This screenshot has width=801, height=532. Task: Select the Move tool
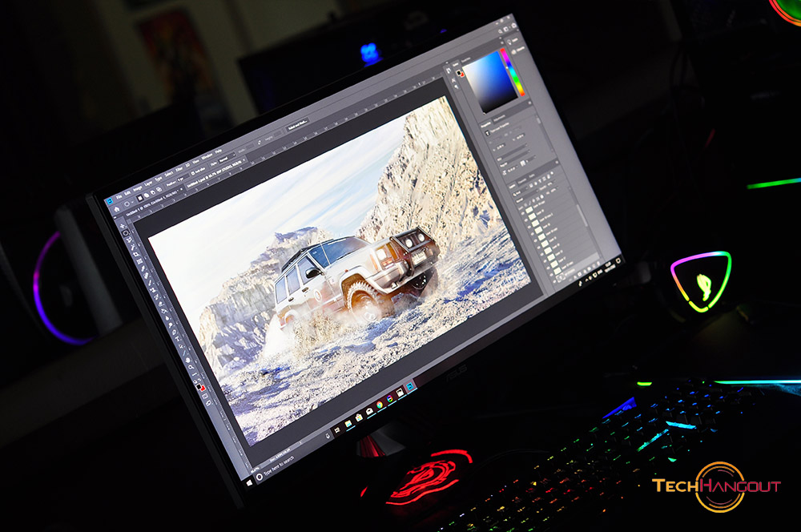coord(123,227)
